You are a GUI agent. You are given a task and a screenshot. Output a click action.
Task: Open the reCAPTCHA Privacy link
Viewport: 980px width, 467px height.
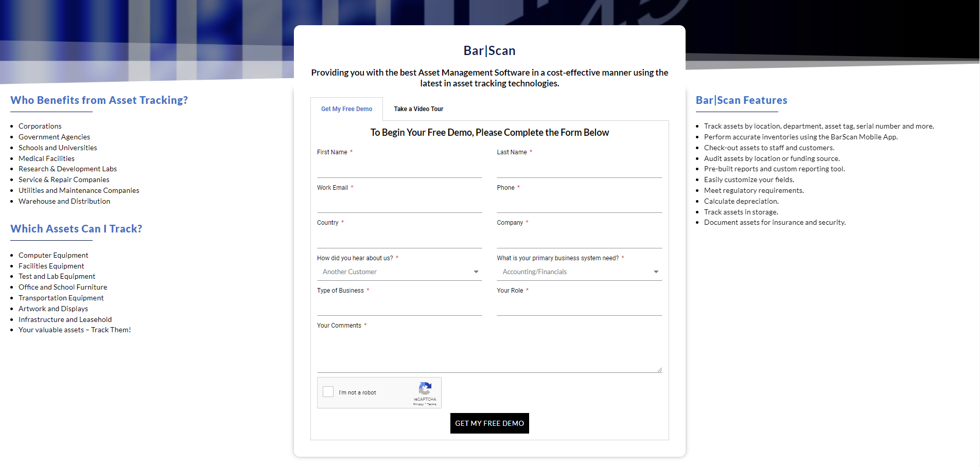pos(418,404)
